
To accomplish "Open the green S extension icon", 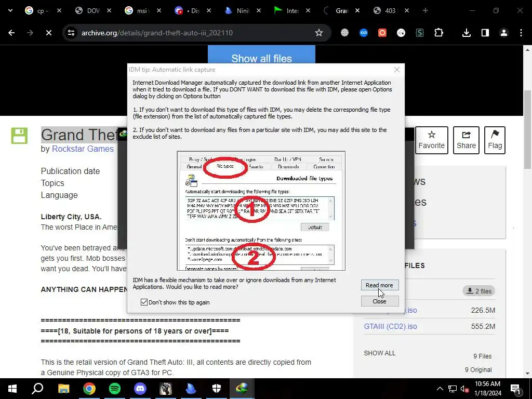I will point(420,33).
